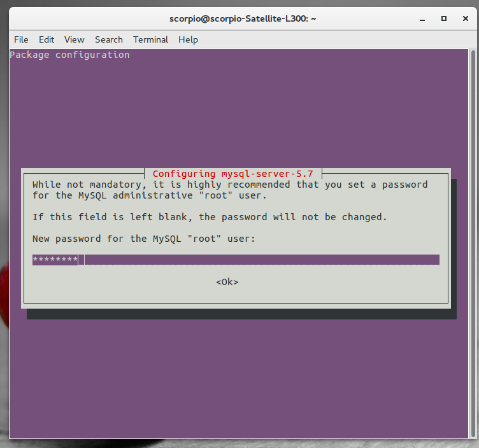Open the Help menu
The height and width of the screenshot is (448, 479).
(x=188, y=39)
